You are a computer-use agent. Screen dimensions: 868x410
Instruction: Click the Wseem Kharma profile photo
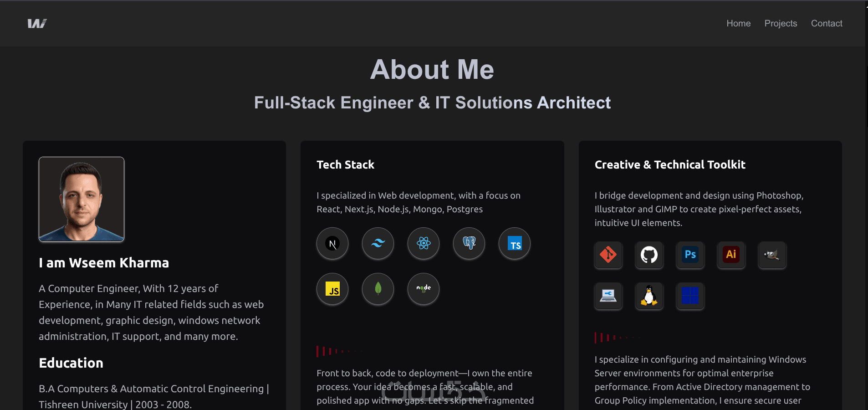click(82, 199)
